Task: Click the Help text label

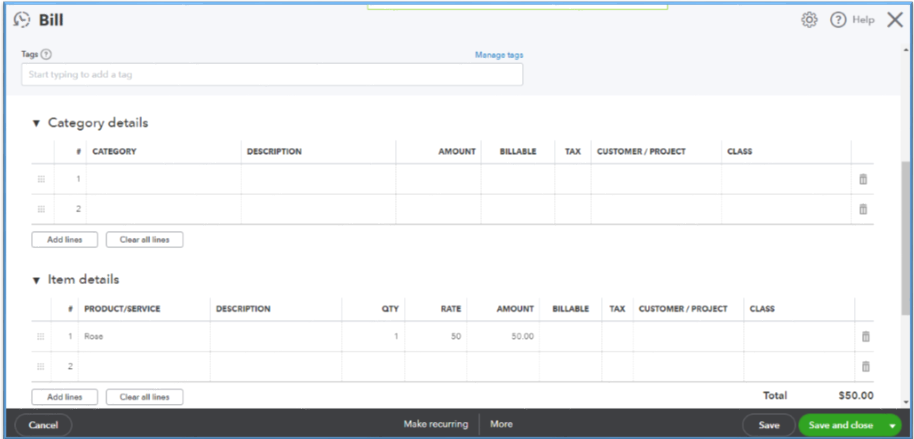Action: pos(863,20)
